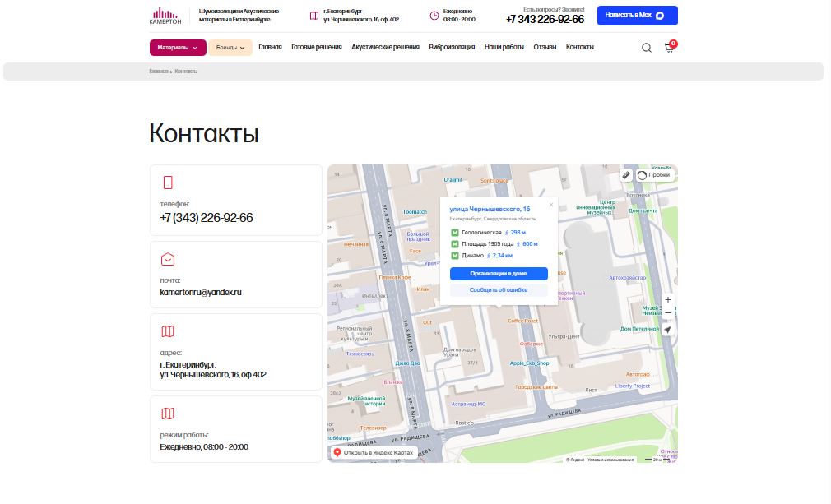Click Организации в доме button

499,274
